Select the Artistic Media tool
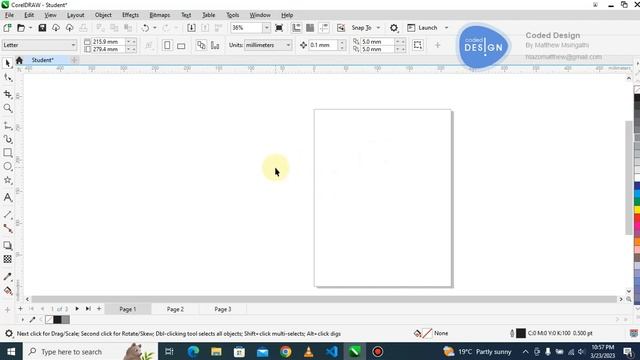The height and width of the screenshot is (360, 640). pos(7,139)
